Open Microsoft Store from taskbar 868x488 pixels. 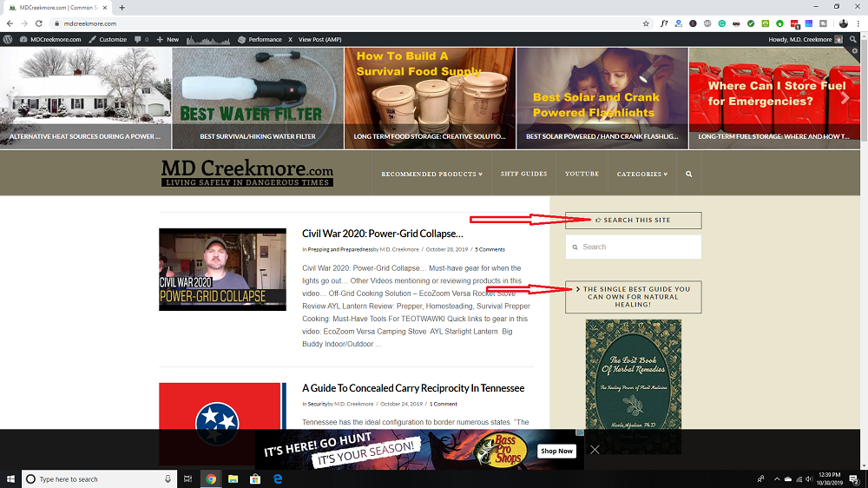pyautogui.click(x=255, y=479)
